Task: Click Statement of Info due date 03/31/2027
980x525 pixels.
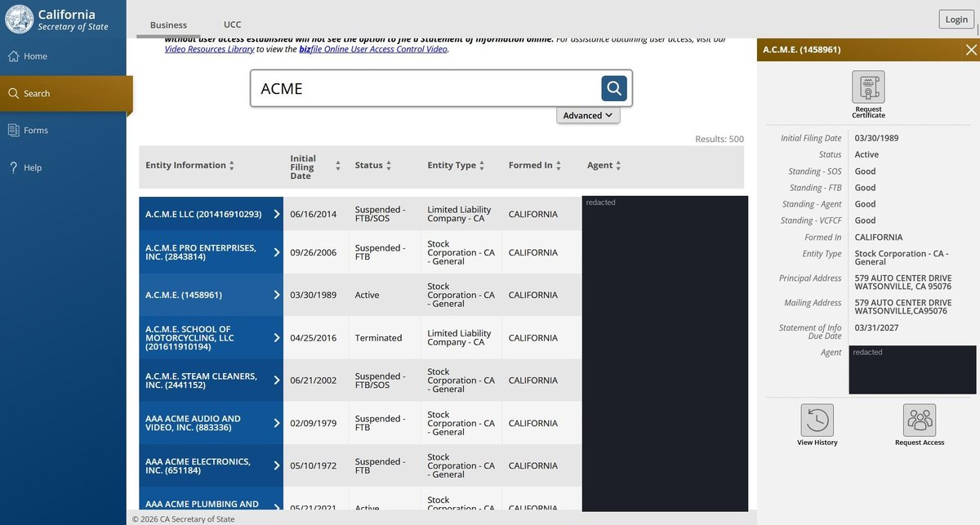Action: point(877,327)
